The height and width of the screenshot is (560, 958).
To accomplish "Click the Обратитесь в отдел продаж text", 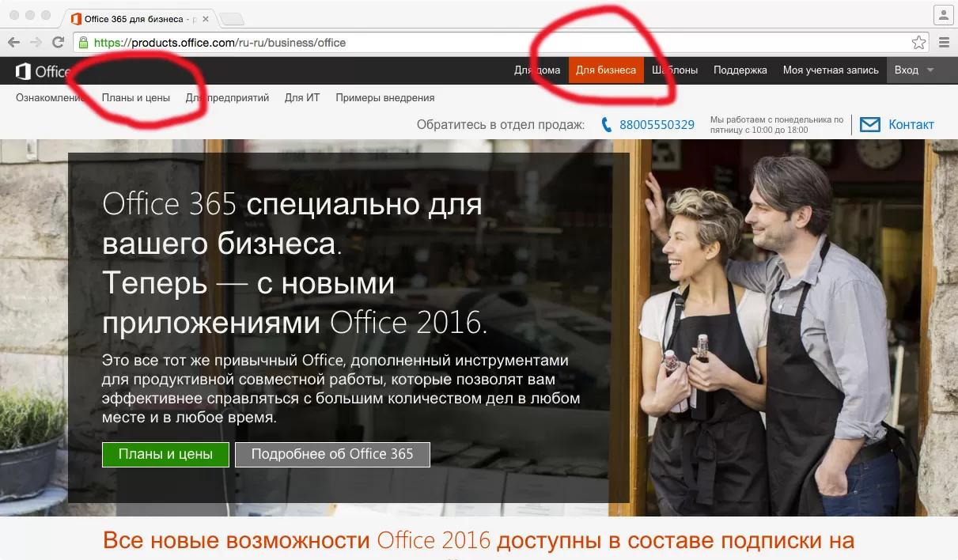I will click(501, 125).
